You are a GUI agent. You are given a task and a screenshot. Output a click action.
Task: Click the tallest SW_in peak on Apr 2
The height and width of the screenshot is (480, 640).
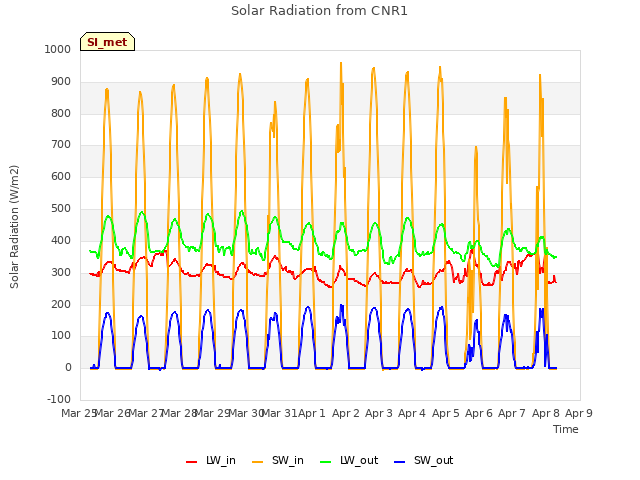point(341,63)
